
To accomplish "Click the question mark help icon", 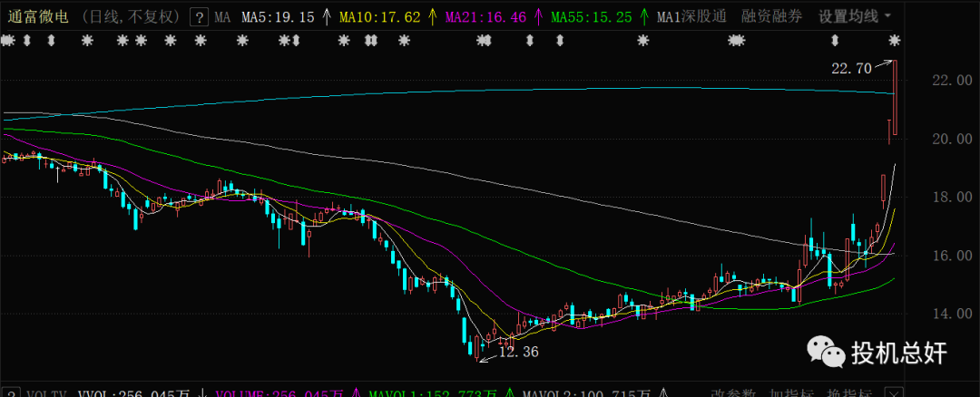I will (x=199, y=16).
